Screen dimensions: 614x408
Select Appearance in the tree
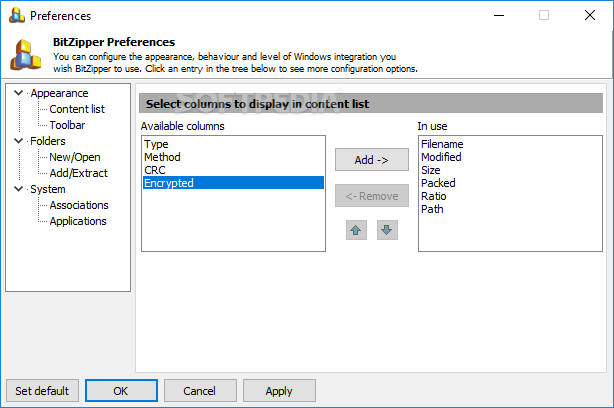[60, 93]
